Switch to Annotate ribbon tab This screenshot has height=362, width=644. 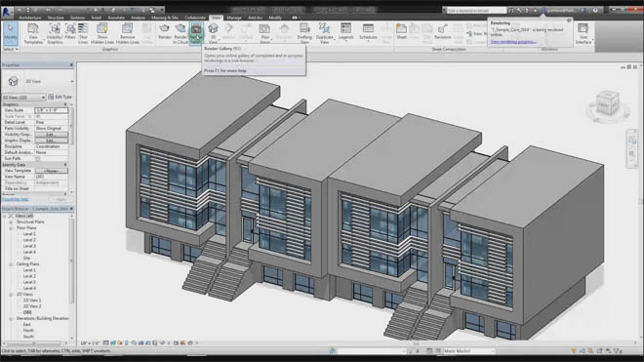[116, 18]
